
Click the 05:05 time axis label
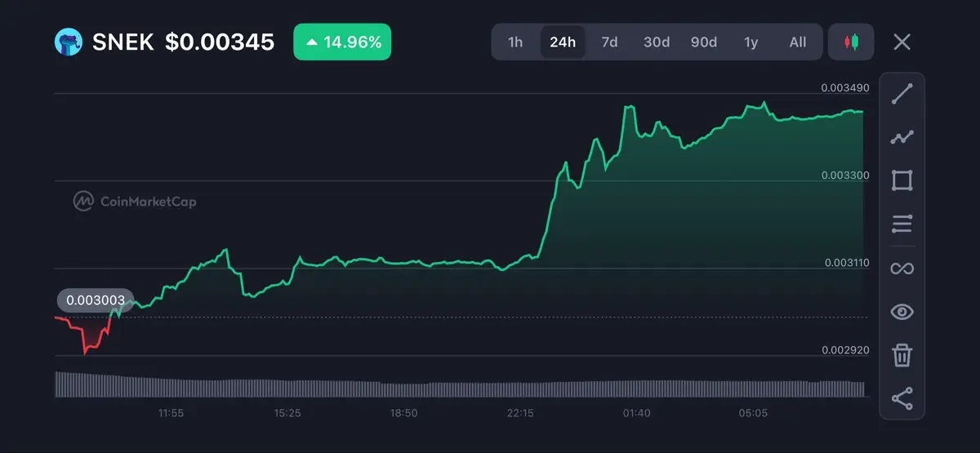tap(753, 413)
